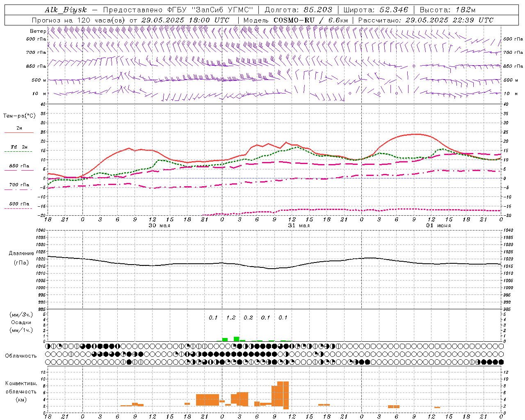
Task: Click the 'Прогноз на 120 часа(ов)' forecast text
Action: [x=79, y=20]
